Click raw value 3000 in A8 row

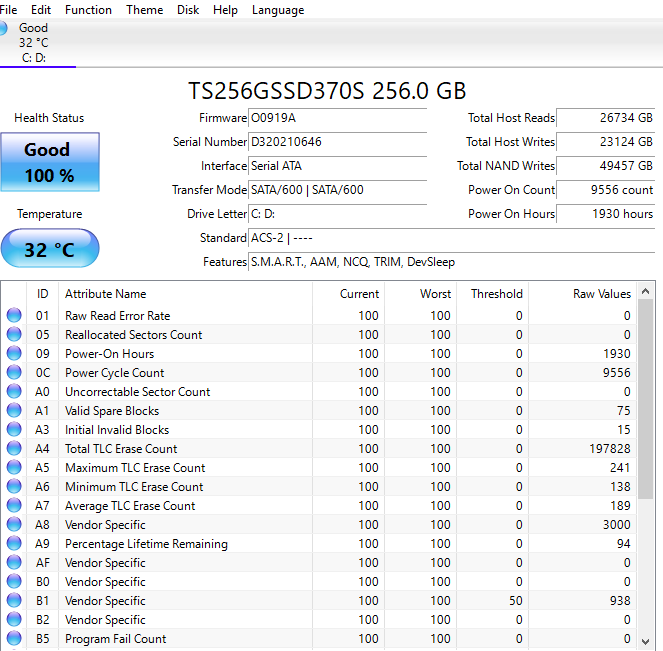[x=616, y=525]
